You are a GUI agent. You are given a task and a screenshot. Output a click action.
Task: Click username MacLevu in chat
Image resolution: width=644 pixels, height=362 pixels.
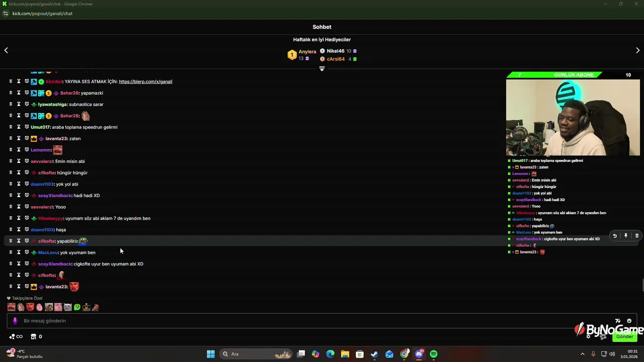coord(48,252)
